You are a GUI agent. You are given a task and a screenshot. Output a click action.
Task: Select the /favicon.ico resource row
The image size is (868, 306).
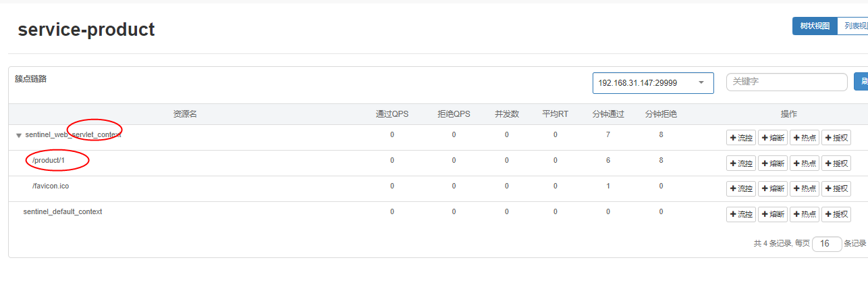click(51, 186)
